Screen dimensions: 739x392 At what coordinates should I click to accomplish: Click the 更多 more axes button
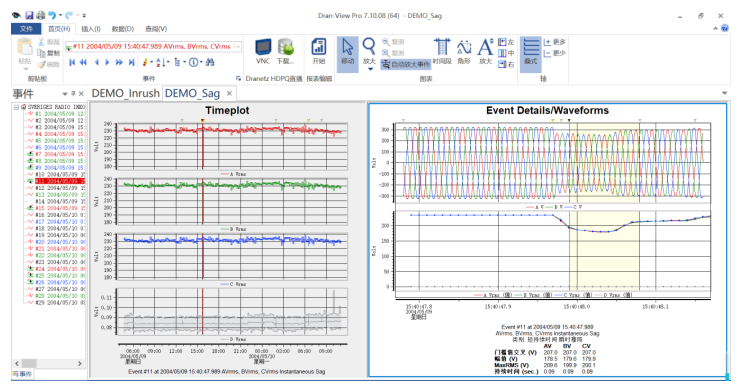pos(554,42)
